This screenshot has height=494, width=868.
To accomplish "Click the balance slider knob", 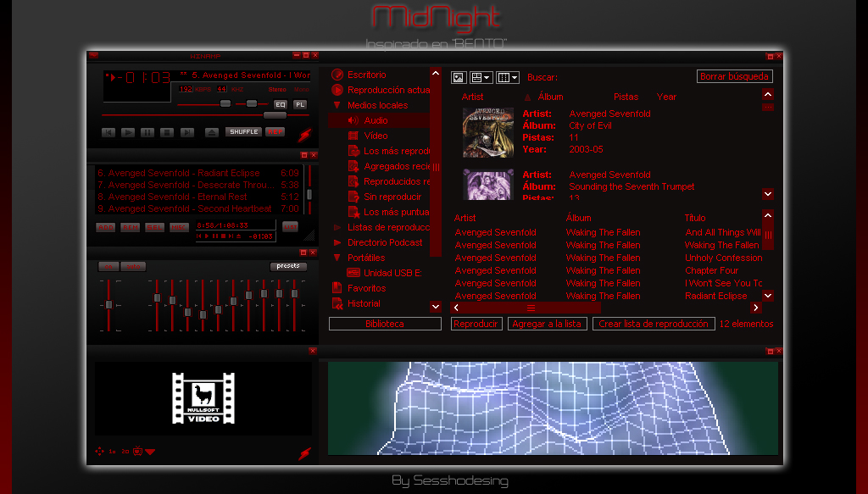I will click(x=251, y=103).
